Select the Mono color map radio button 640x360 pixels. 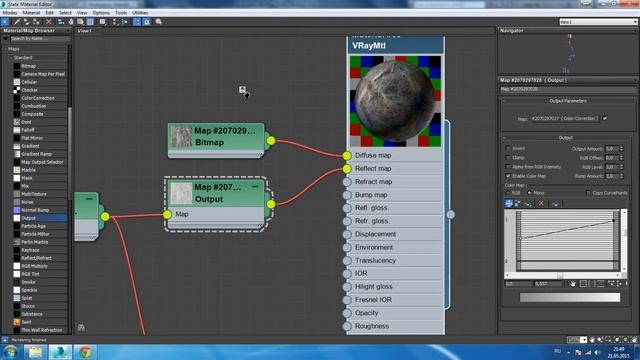pos(529,193)
